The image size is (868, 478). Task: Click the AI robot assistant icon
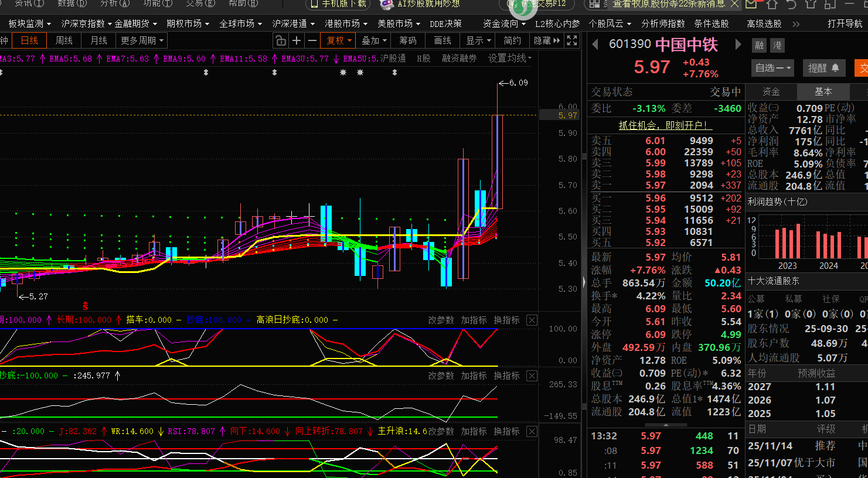pos(386,4)
